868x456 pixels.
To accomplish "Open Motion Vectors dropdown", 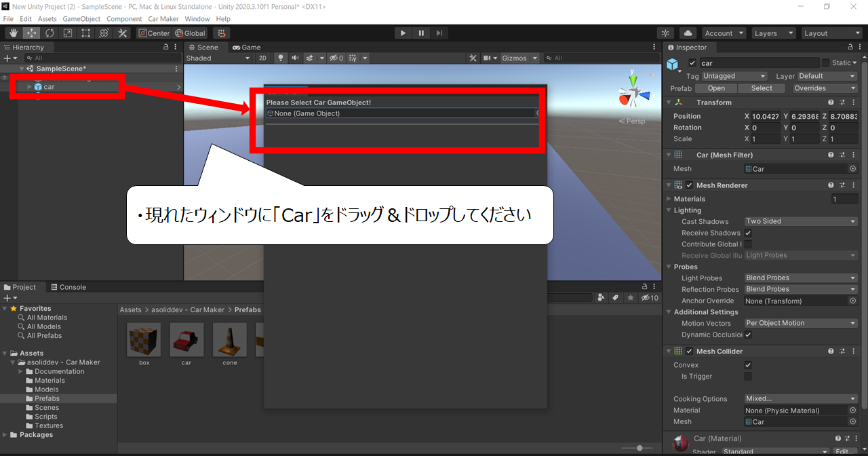I will tap(801, 324).
